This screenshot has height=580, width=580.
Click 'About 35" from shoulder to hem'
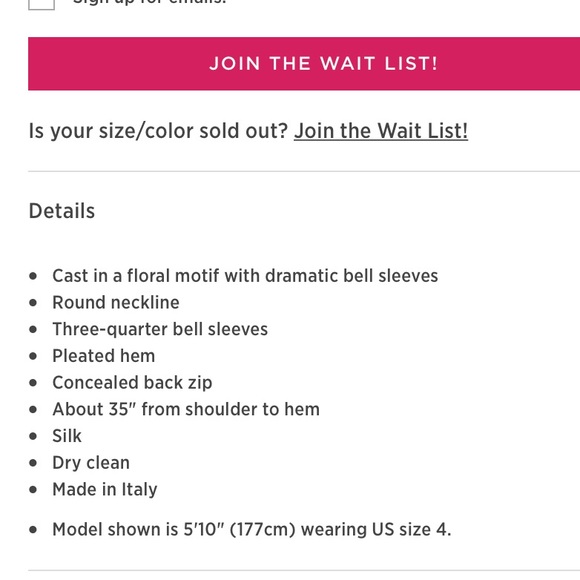coord(186,409)
